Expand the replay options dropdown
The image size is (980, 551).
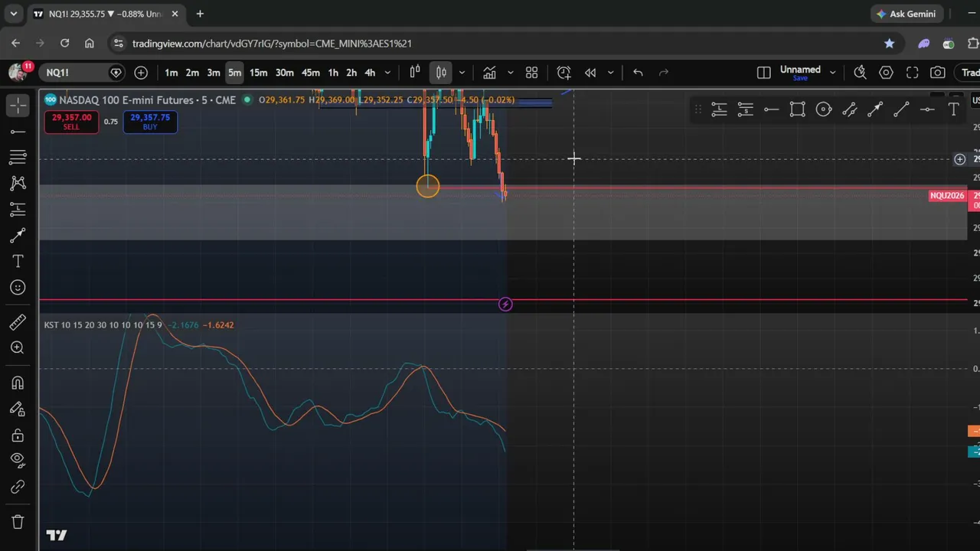[x=610, y=73]
